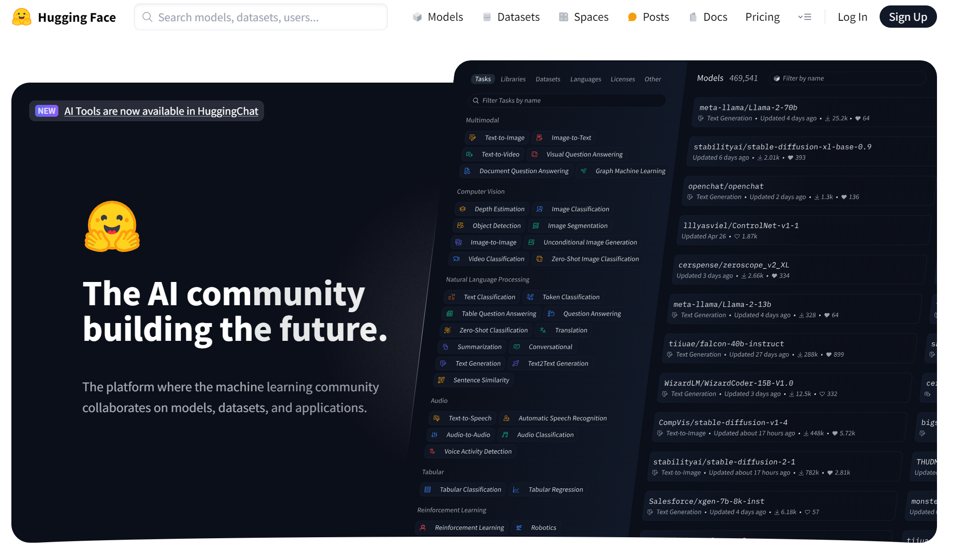
Task: Expand the Tabular task category
Action: [x=433, y=471]
